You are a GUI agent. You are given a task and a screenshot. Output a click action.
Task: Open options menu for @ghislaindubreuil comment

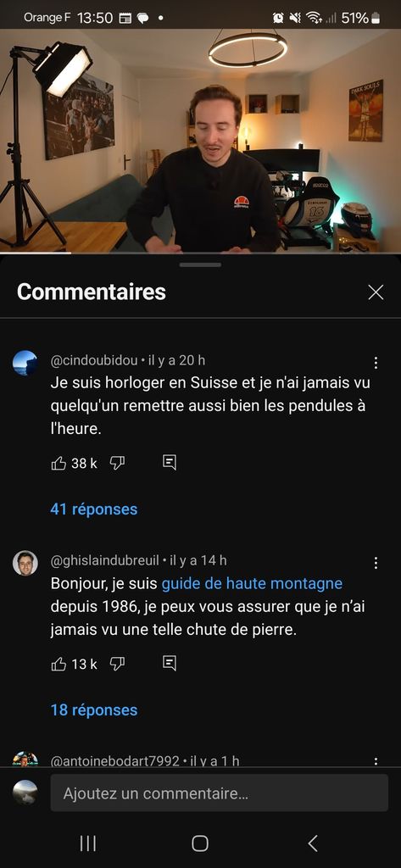coord(376,563)
